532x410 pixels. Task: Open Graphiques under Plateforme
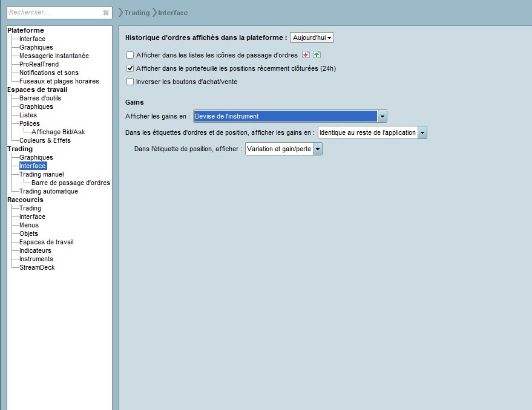pyautogui.click(x=36, y=47)
